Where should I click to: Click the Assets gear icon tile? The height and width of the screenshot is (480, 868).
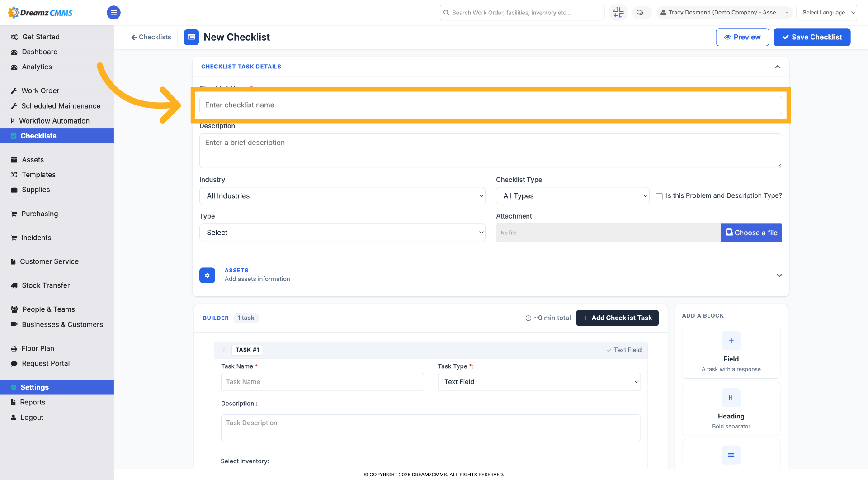(207, 275)
